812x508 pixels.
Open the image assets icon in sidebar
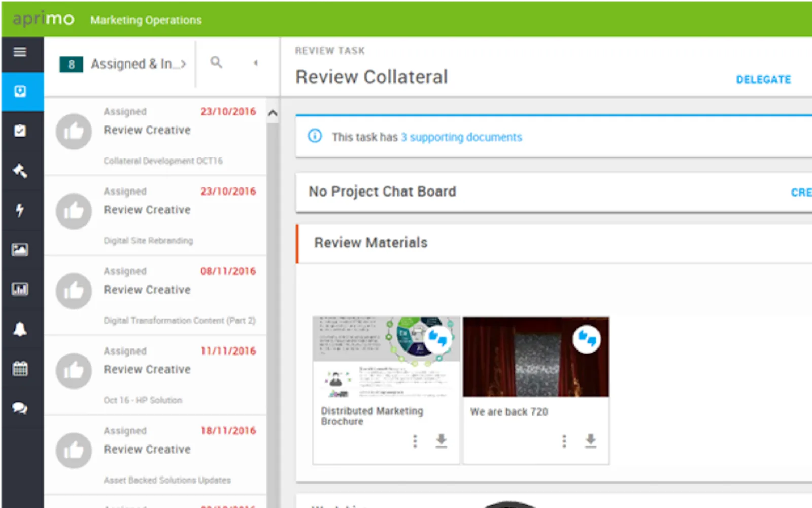(20, 249)
